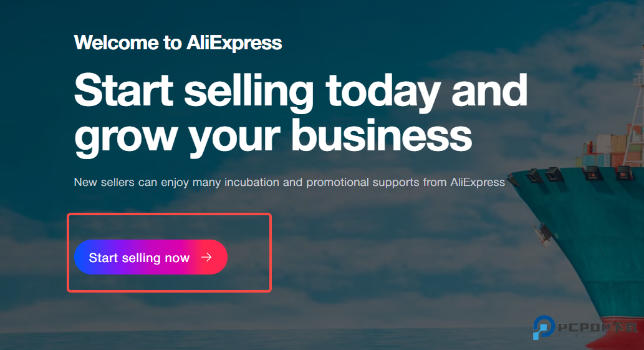Click the PCPOP watermark text

pos(598,328)
